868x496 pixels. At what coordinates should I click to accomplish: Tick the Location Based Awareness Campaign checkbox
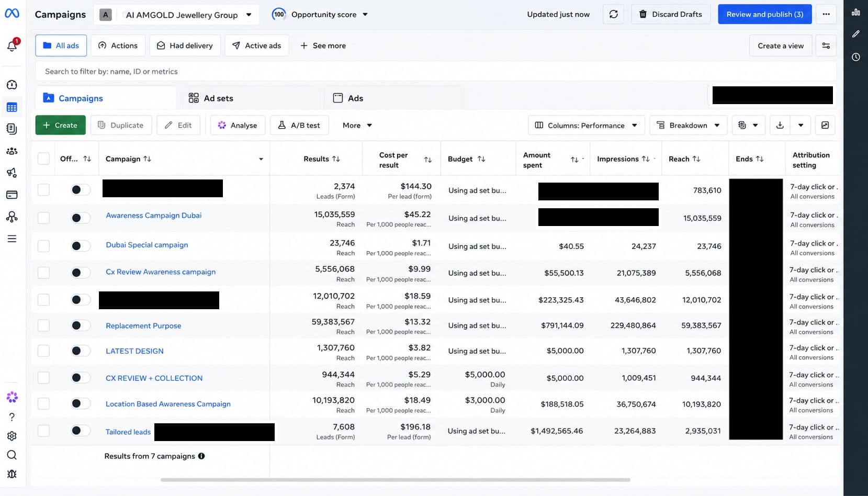coord(44,403)
